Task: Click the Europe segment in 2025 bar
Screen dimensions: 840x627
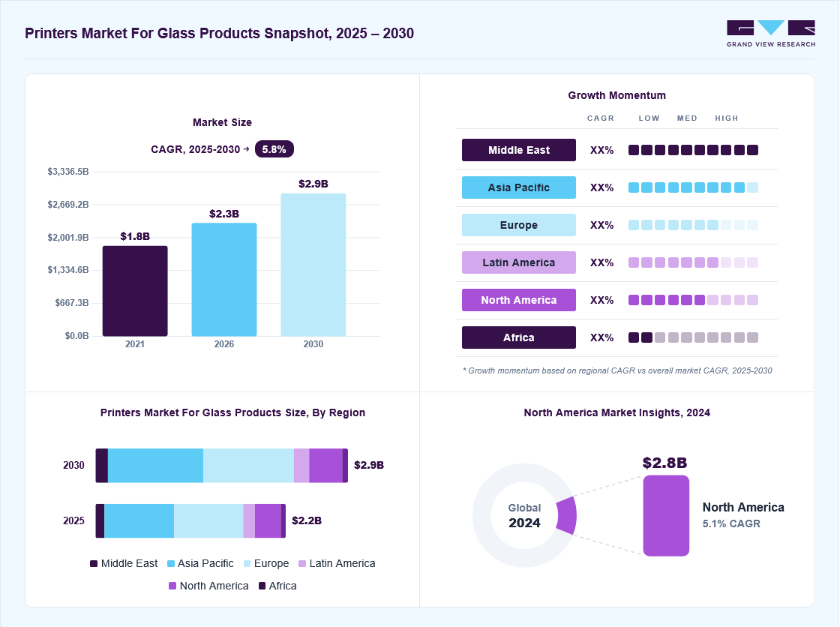Action: (208, 521)
